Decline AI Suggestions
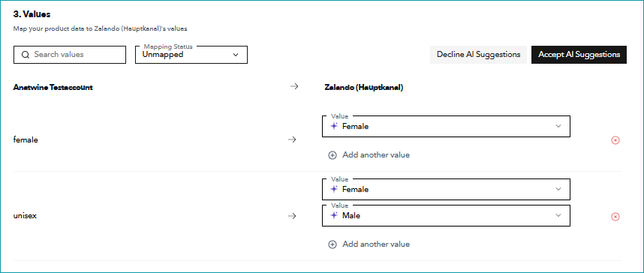The width and height of the screenshot is (644, 273). click(478, 55)
